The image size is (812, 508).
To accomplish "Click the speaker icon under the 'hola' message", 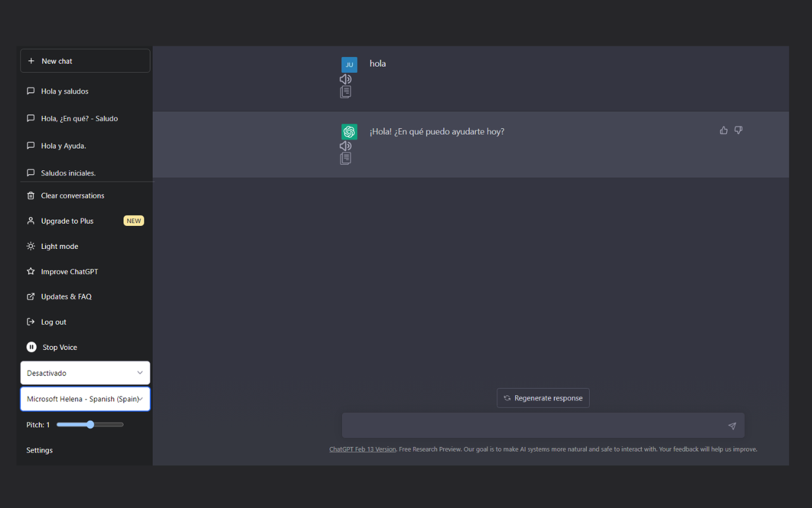I will [346, 79].
